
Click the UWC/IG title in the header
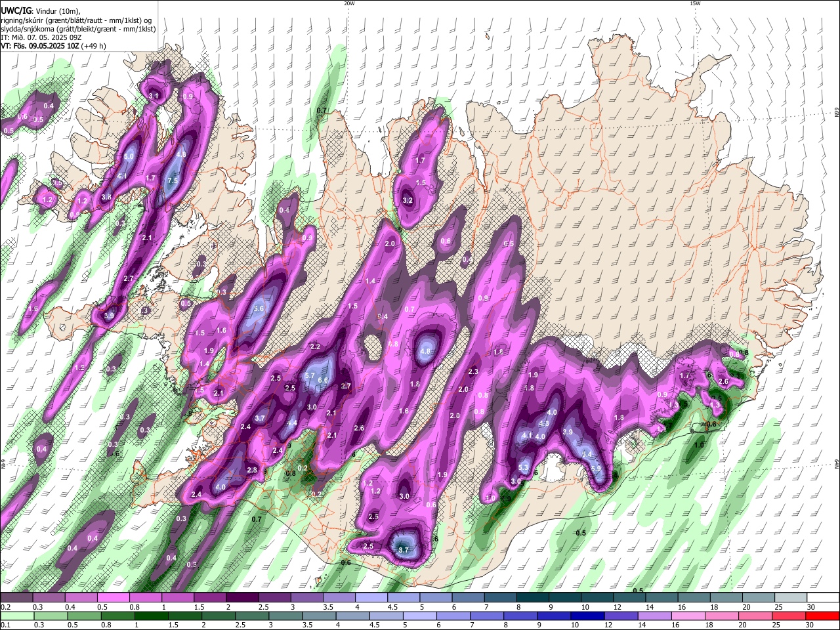tap(16, 11)
